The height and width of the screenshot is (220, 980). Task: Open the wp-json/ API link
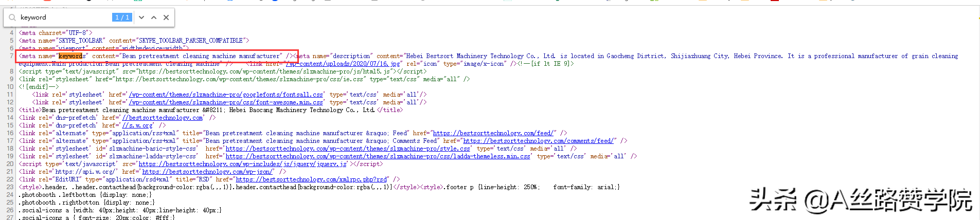[208, 172]
